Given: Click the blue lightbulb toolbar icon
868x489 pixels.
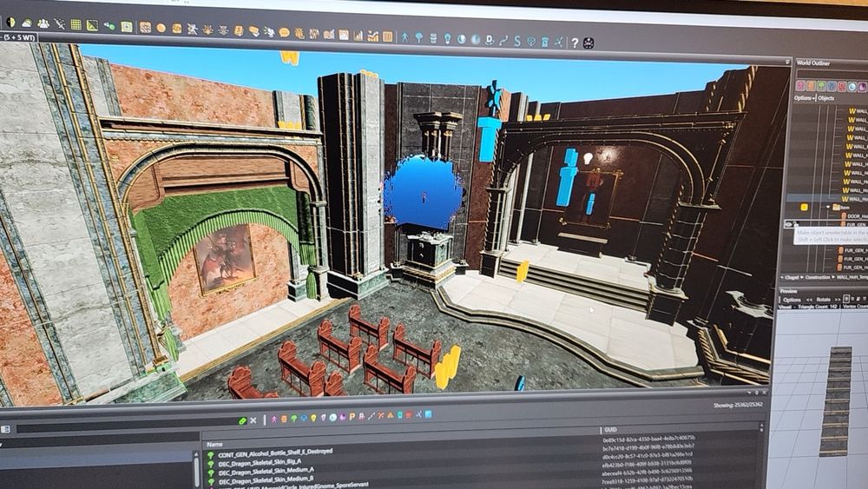Looking at the screenshot, I should pyautogui.click(x=447, y=39).
